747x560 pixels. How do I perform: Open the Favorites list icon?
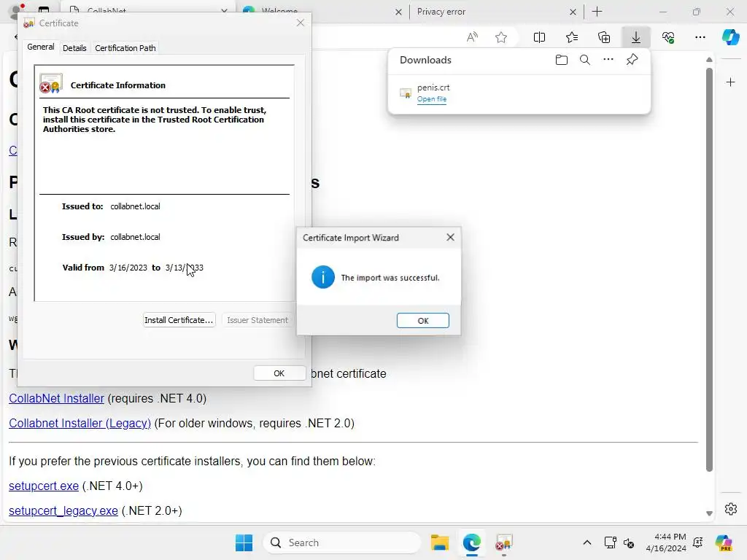coord(572,37)
